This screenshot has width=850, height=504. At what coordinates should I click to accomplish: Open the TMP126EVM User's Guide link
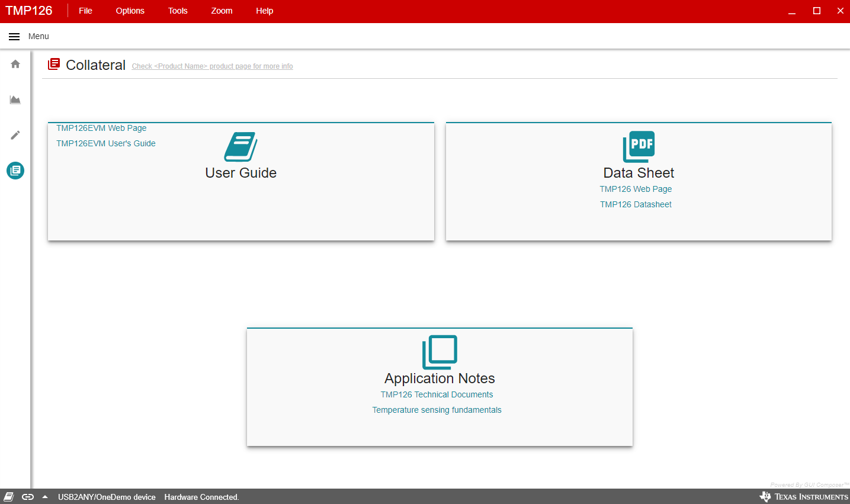tap(106, 143)
